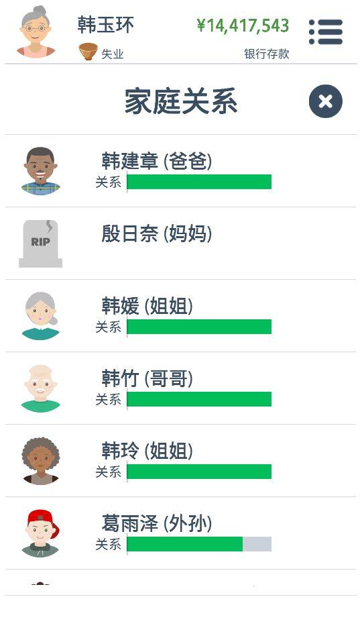Tap the 失业 begging bowl icon
Image resolution: width=362 pixels, height=644 pixels.
(88, 52)
